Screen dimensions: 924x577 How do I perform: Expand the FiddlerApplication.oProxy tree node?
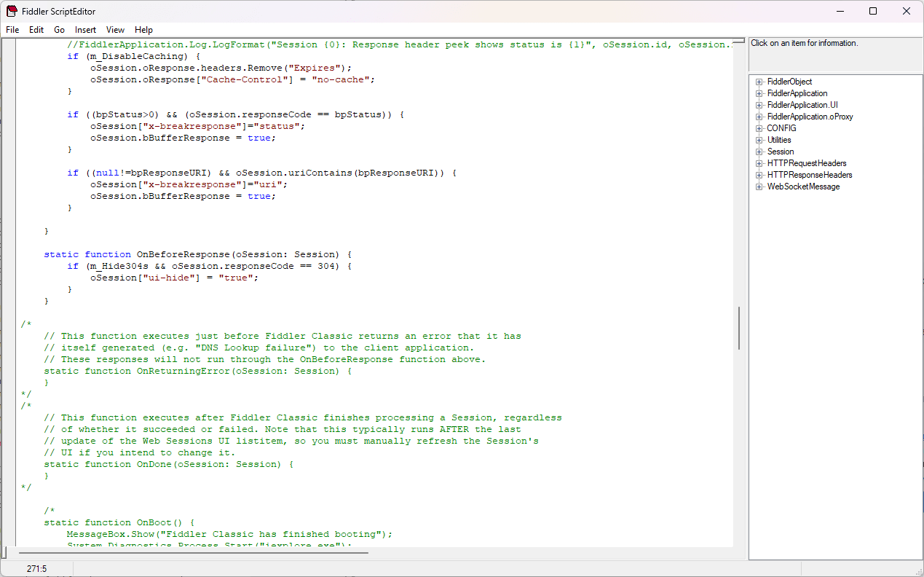coord(759,117)
